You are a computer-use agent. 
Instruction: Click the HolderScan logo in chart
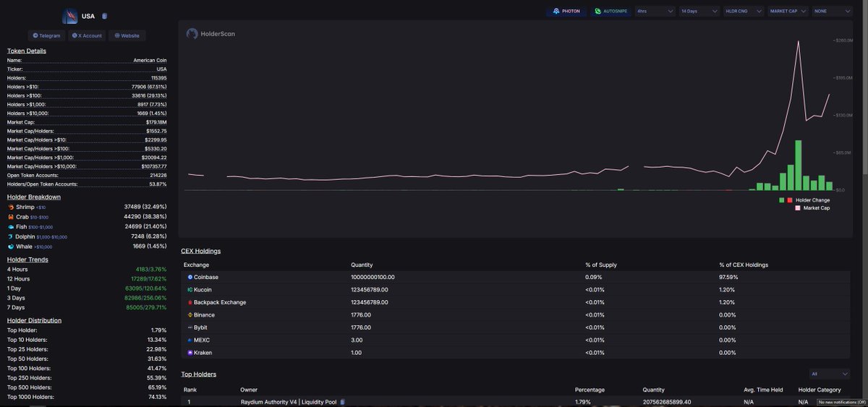(210, 33)
